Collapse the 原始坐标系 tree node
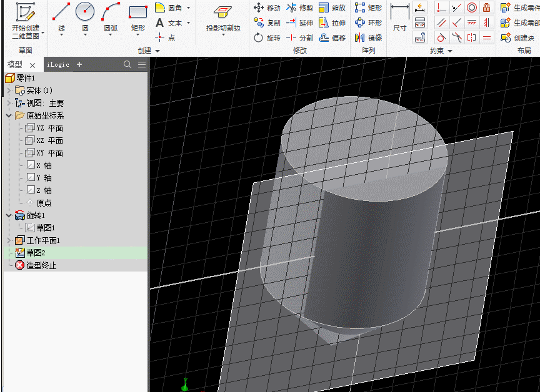This screenshot has width=540, height=392. [8, 115]
